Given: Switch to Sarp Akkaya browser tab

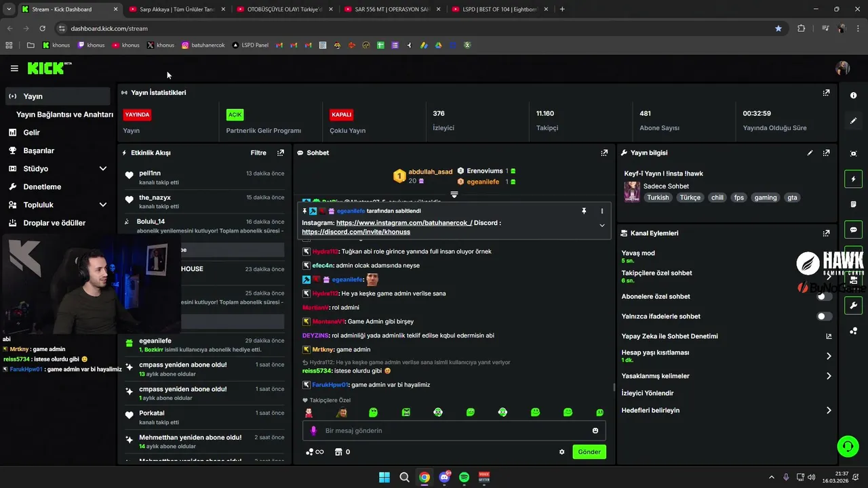Looking at the screenshot, I should (176, 9).
